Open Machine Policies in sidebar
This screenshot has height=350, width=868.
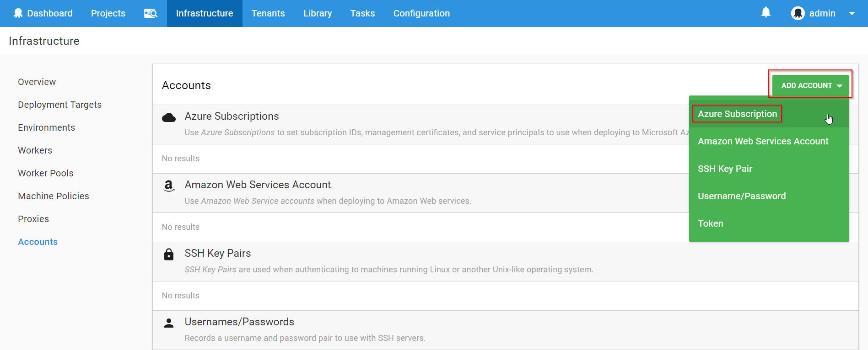pyautogui.click(x=53, y=196)
